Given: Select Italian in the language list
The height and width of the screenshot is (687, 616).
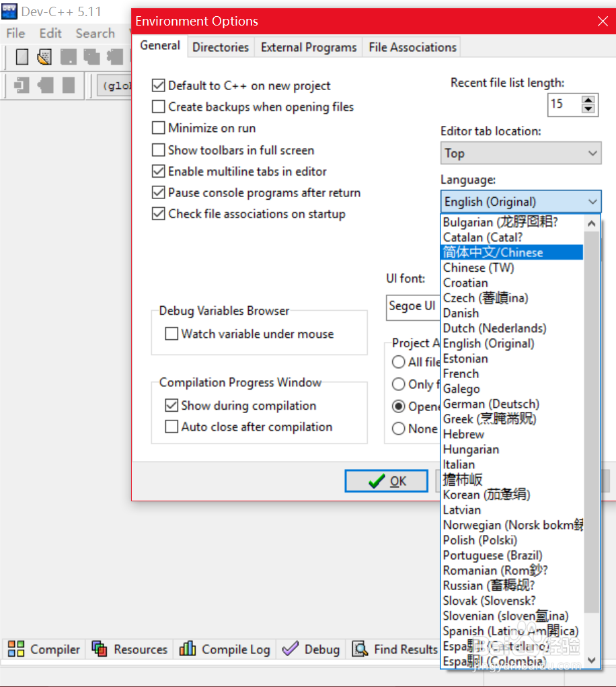Looking at the screenshot, I should point(512,464).
